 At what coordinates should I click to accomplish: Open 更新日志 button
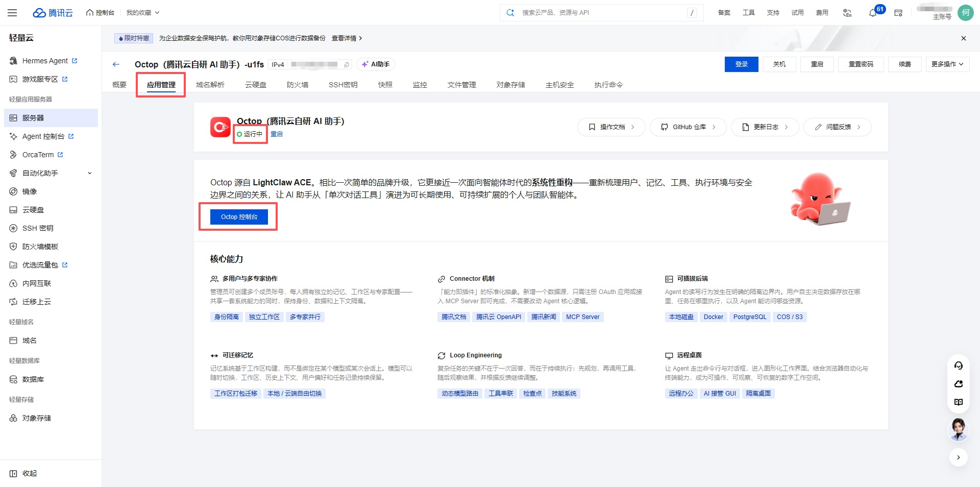click(x=765, y=127)
